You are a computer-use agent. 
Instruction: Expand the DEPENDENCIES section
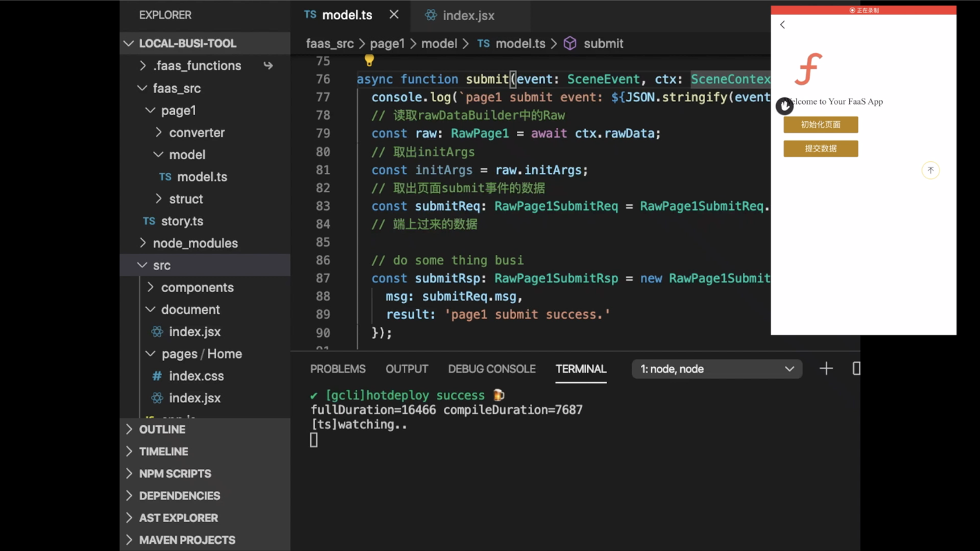[205, 495]
